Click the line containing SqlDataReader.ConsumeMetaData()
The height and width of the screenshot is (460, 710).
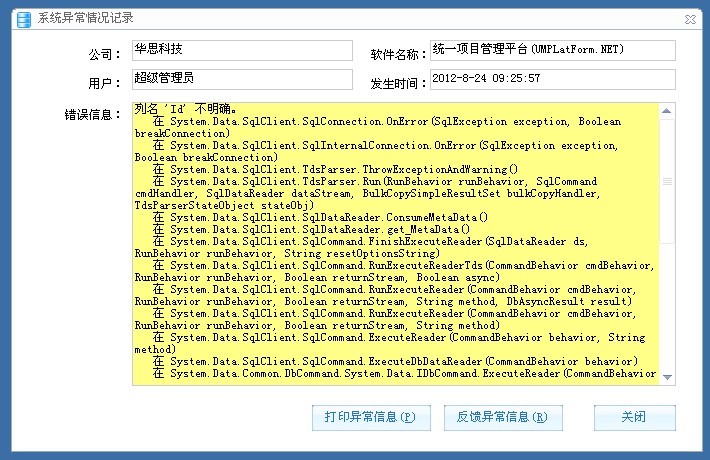coord(320,217)
